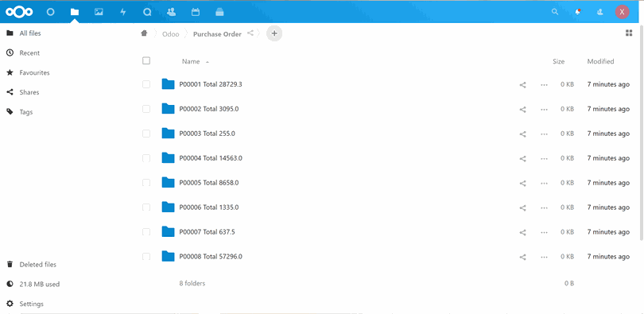
Task: Open more actions menu for P00001
Action: point(544,85)
